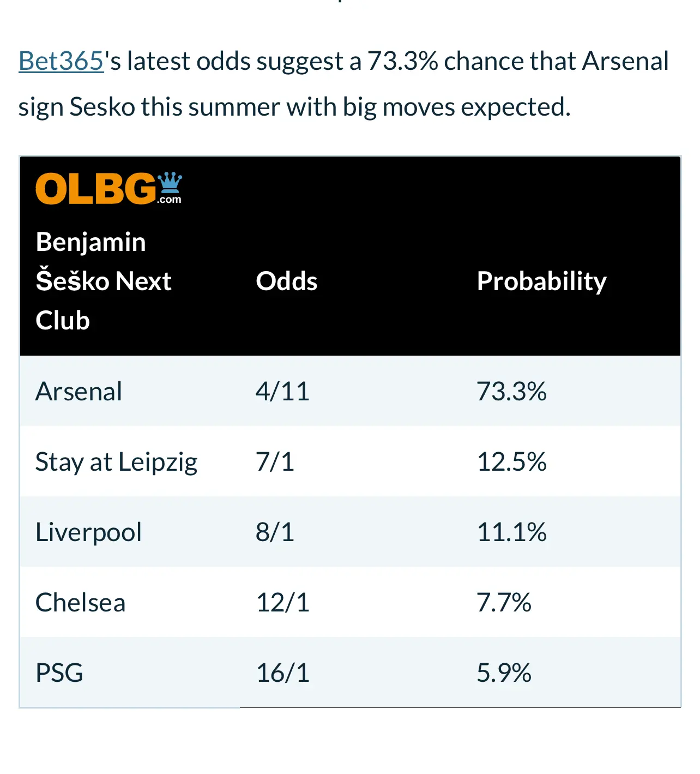Click the 4/11 odds for Arsenal
Screen dimensions: 700x774
coord(282,391)
